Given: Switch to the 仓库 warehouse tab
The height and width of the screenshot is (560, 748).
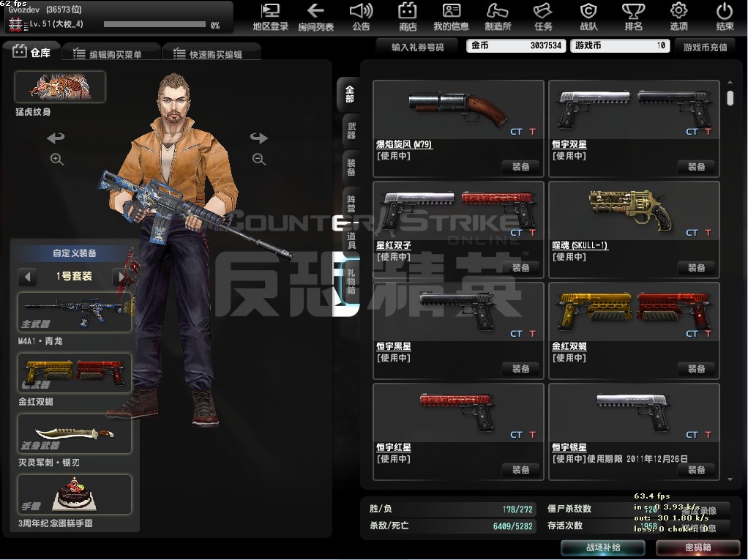Looking at the screenshot, I should [x=31, y=52].
